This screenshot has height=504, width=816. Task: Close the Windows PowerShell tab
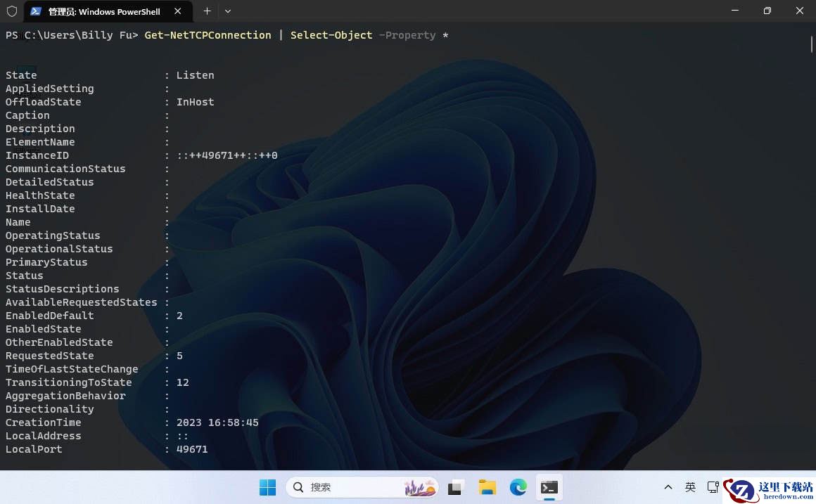(x=177, y=11)
